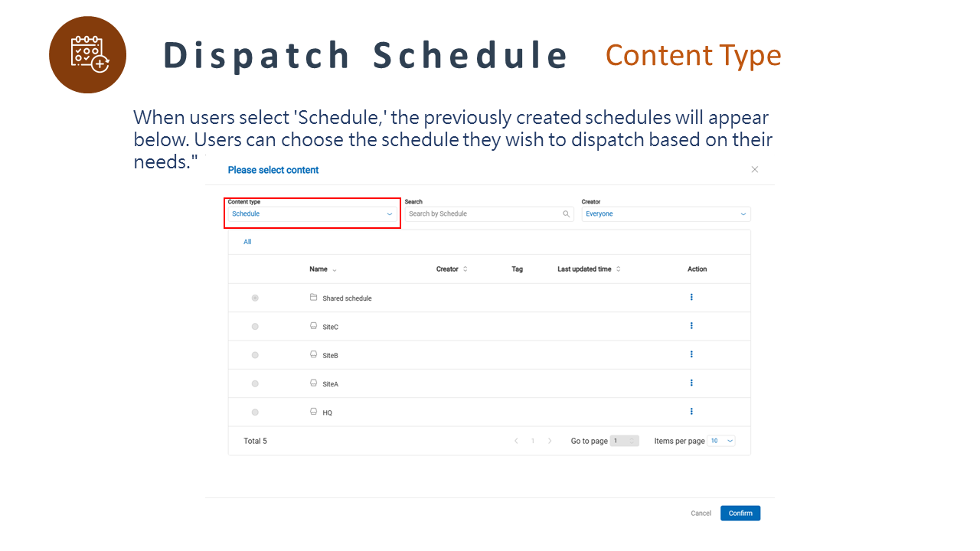The height and width of the screenshot is (551, 980).
Task: Go to the next page arrow
Action: 550,441
